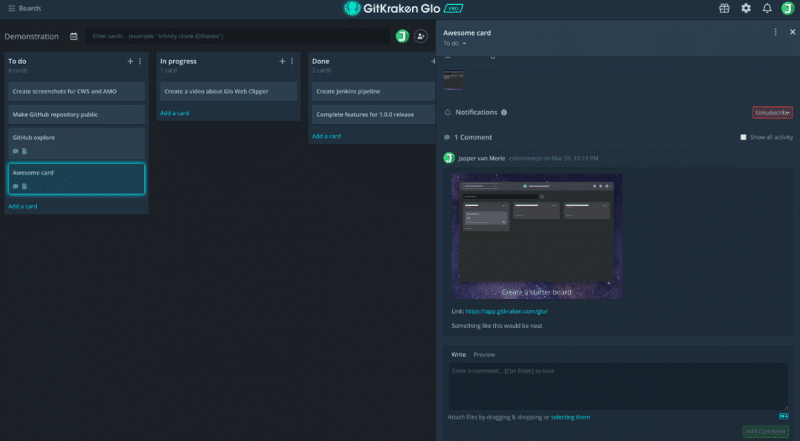
Task: Click the PRO badge next to logo
Action: coord(453,8)
